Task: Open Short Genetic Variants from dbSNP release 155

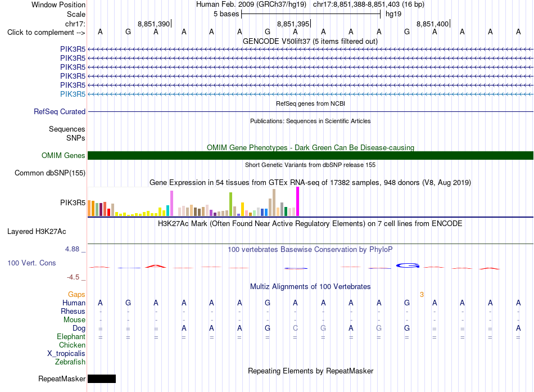Action: [310, 165]
